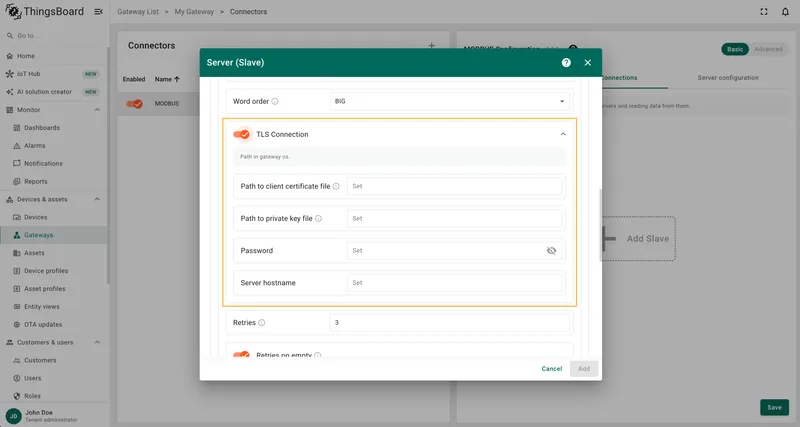The image size is (800, 427).
Task: Click the Reports sidebar icon
Action: 17,181
